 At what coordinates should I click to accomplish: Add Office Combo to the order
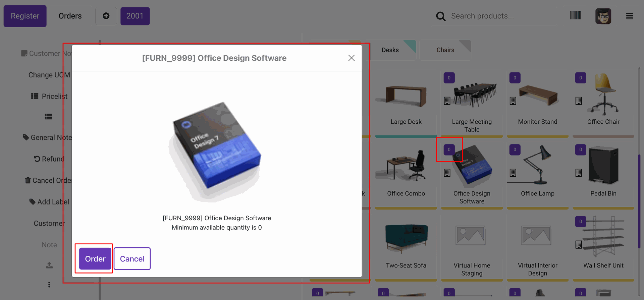click(406, 175)
